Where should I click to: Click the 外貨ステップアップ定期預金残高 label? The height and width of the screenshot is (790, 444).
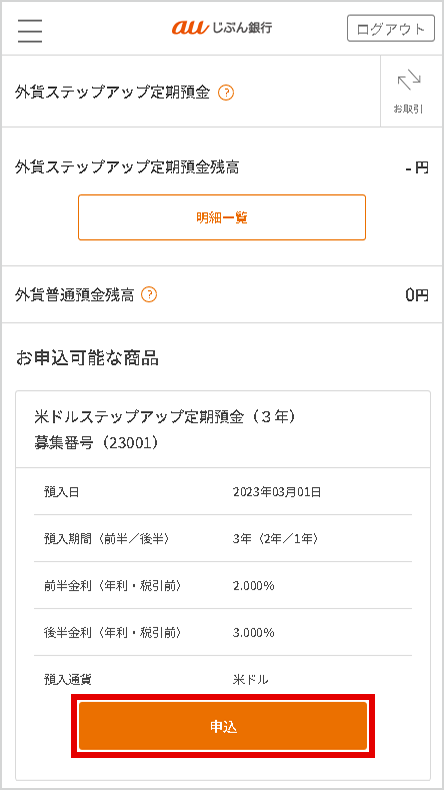point(127,168)
